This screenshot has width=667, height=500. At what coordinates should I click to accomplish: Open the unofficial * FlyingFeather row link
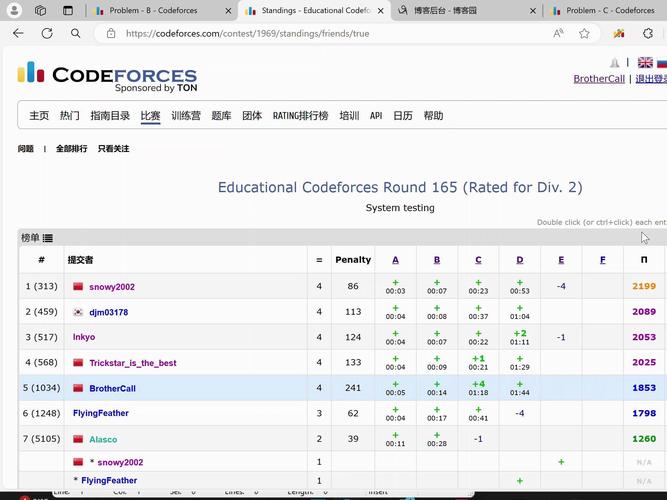coord(109,480)
